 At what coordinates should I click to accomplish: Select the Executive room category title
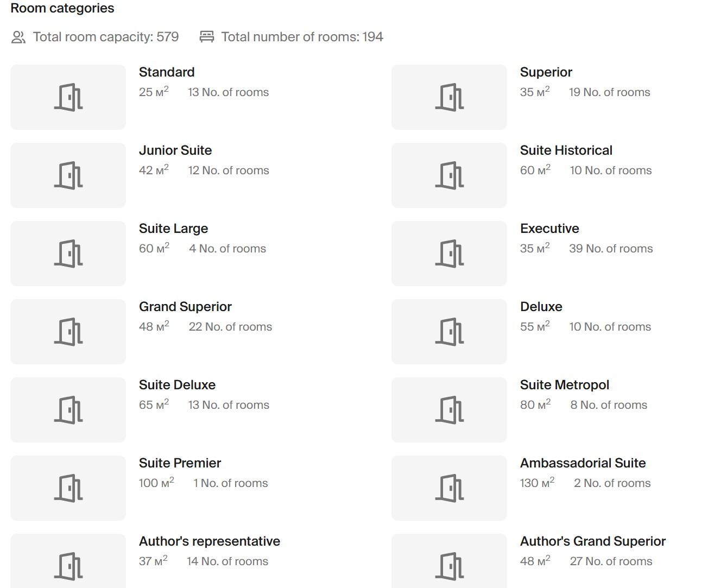[549, 229]
